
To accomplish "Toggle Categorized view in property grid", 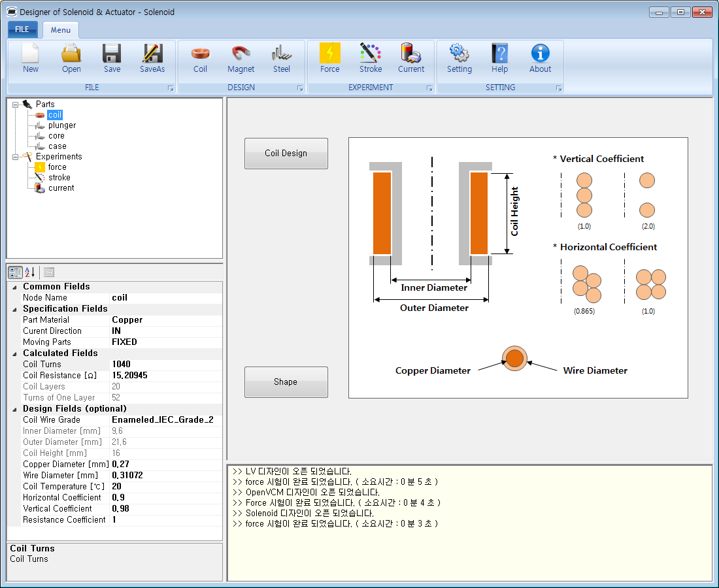I will click(15, 272).
